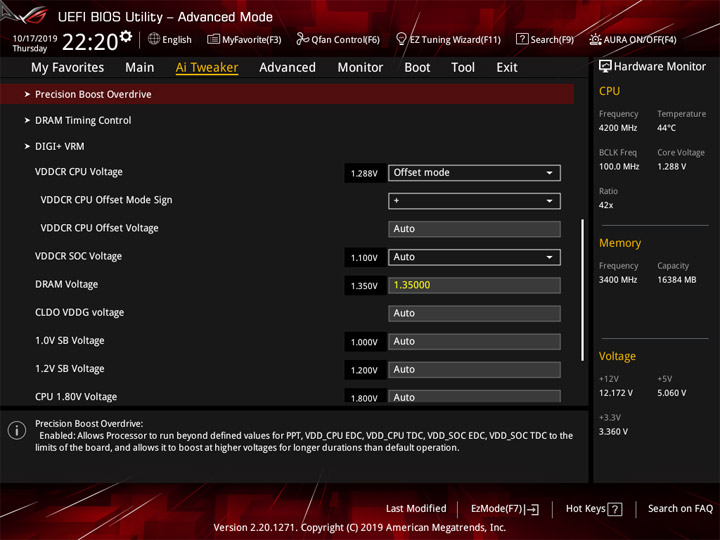Open the Tool tab
This screenshot has height=540, width=720.
[x=463, y=68]
